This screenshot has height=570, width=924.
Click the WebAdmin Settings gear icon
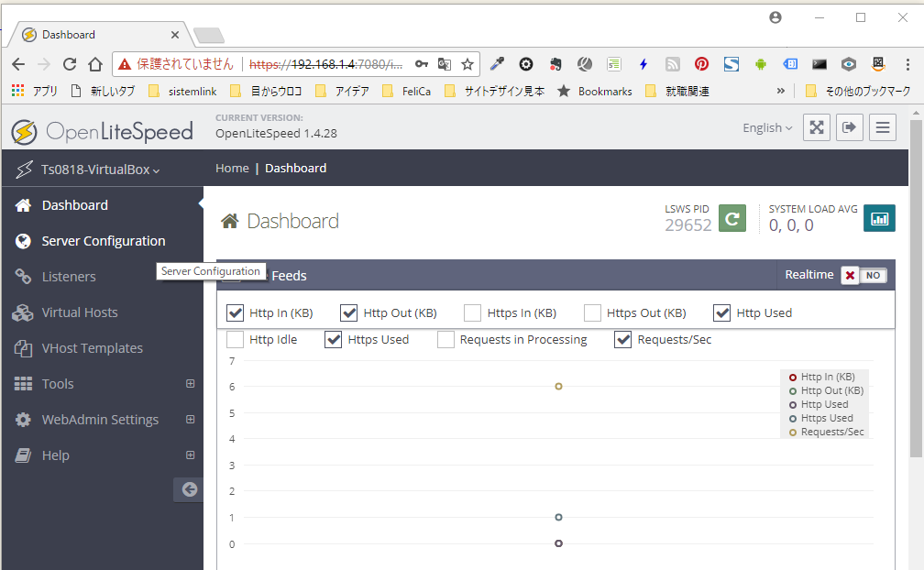tap(23, 420)
